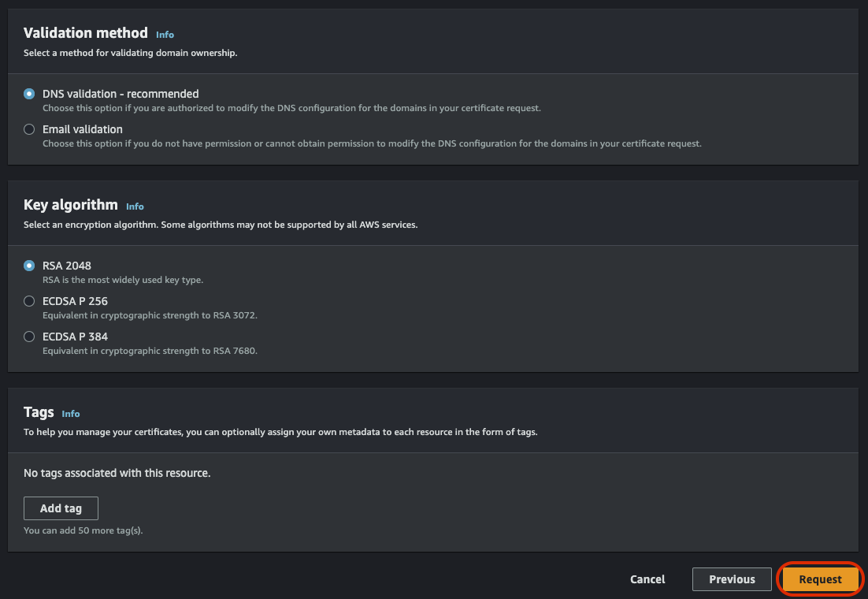This screenshot has width=868, height=599.
Task: Open Info link beside Key algorithm
Action: [135, 206]
